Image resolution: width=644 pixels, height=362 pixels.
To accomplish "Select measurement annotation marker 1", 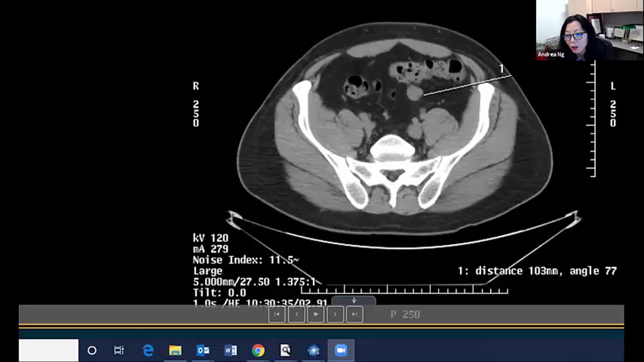I will pos(501,68).
